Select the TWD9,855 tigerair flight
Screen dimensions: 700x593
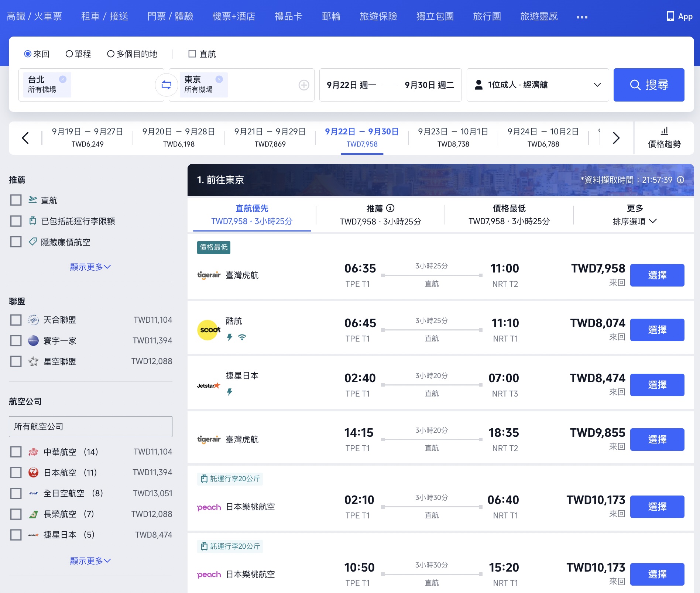tap(657, 439)
